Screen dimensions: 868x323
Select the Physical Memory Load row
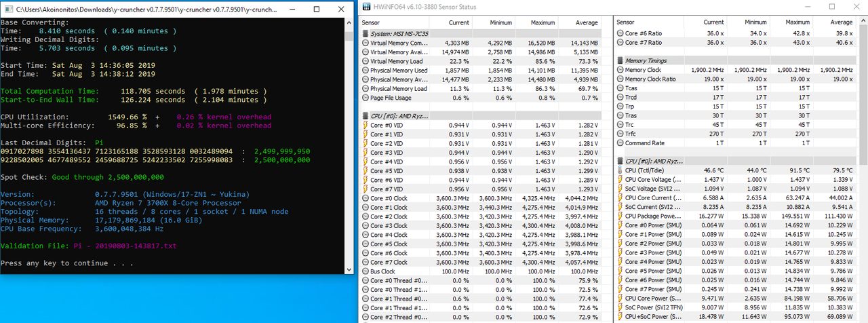[x=481, y=89]
